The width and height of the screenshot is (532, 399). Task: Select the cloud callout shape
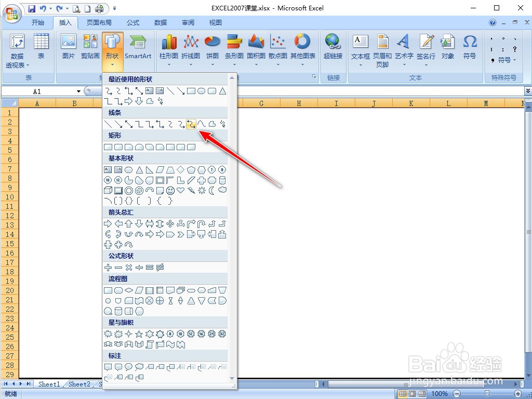click(x=139, y=367)
